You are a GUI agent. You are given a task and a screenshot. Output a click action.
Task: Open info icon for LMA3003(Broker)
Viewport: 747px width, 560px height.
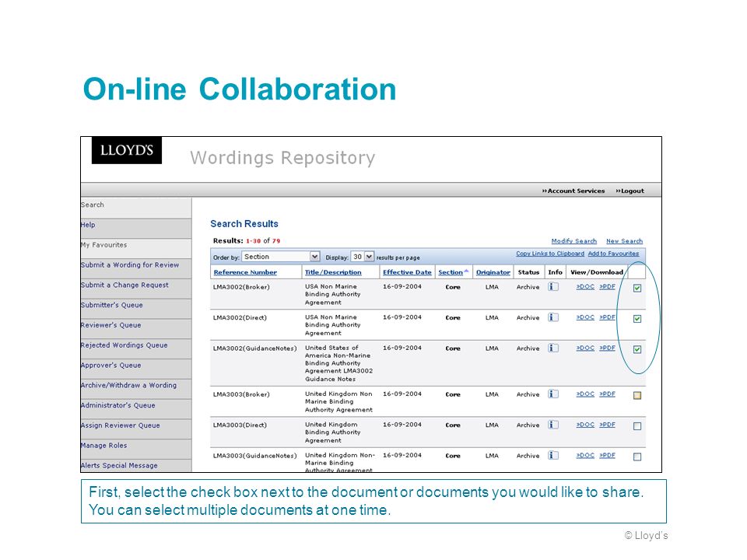coord(552,394)
